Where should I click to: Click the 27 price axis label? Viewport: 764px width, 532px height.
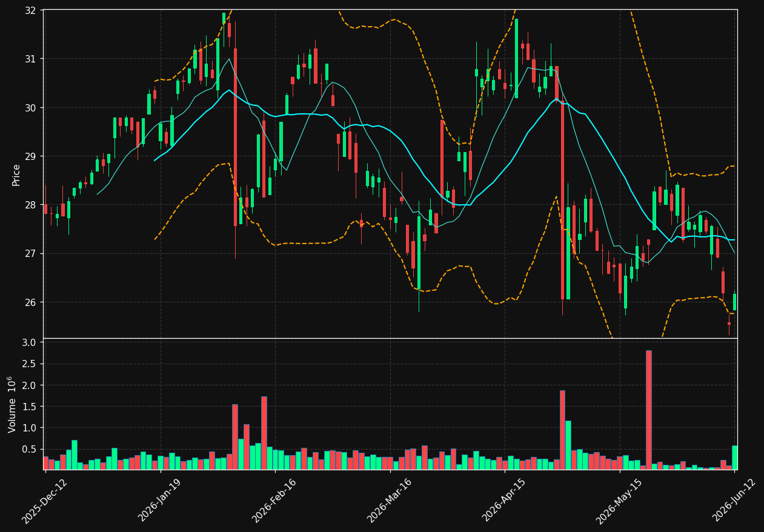(30, 254)
